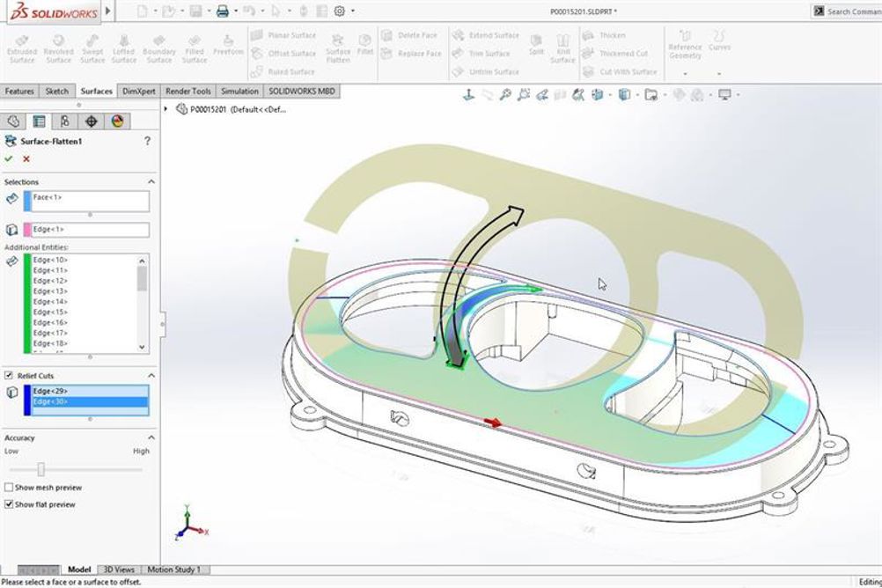Open the DimXpertManager crosshair tab
882x588 pixels.
[x=92, y=121]
